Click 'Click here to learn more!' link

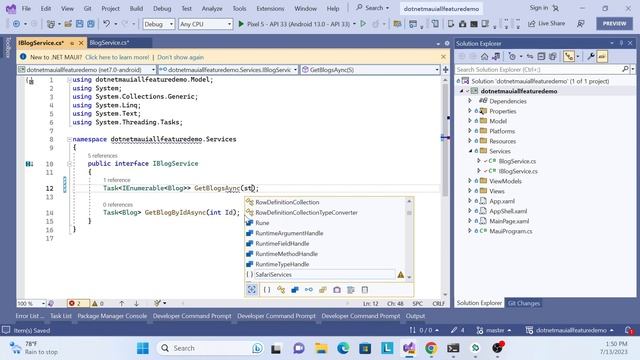[x=117, y=57]
